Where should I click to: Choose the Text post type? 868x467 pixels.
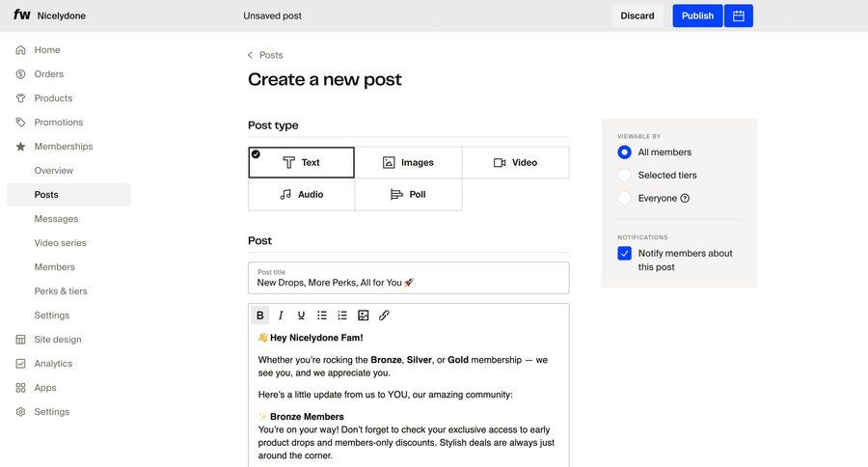(x=301, y=162)
